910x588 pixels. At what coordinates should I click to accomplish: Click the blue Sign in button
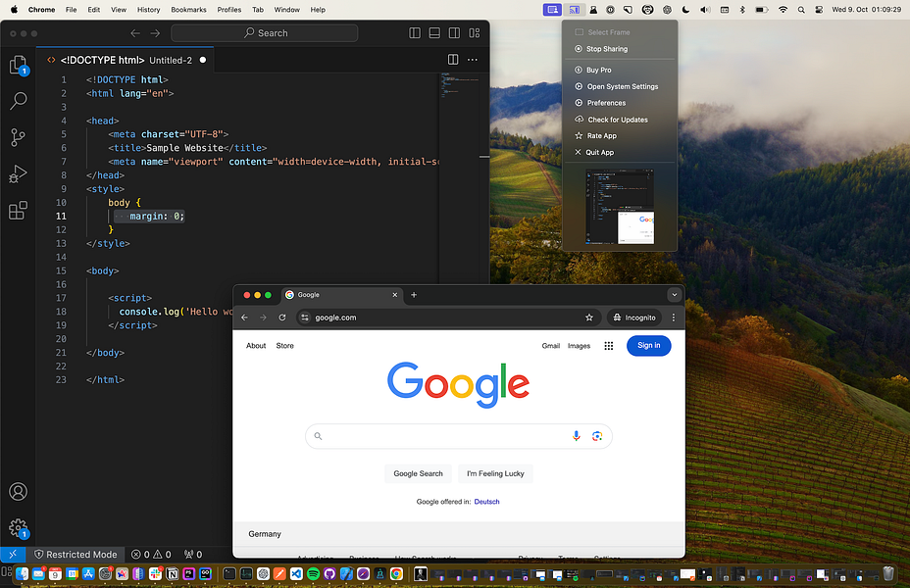pos(649,346)
